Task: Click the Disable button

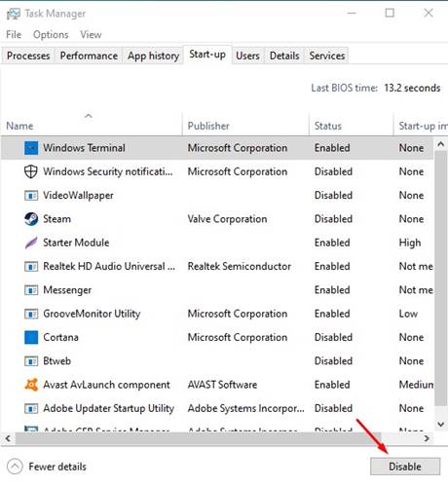Action: click(405, 467)
